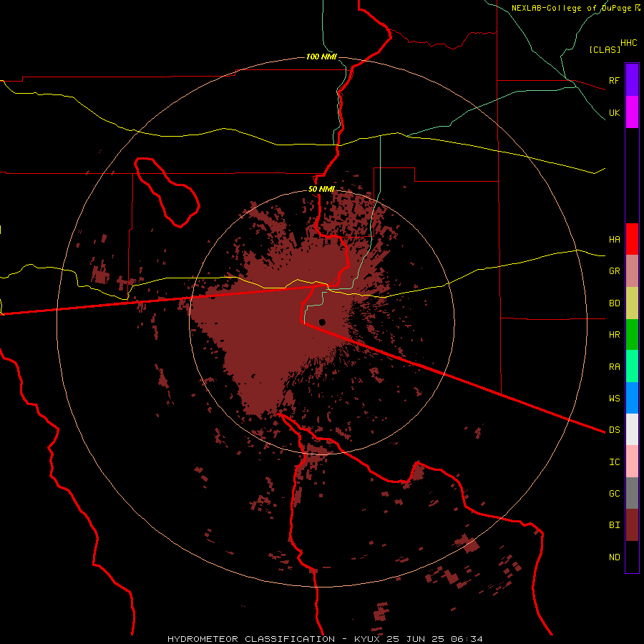Select the IC pink legend swatch
The image size is (644, 644).
tap(632, 462)
